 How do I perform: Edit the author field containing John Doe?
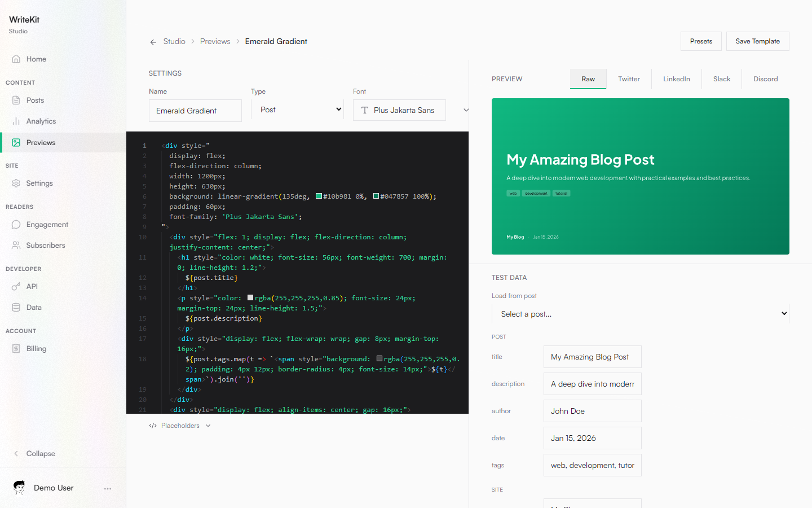[x=592, y=410]
